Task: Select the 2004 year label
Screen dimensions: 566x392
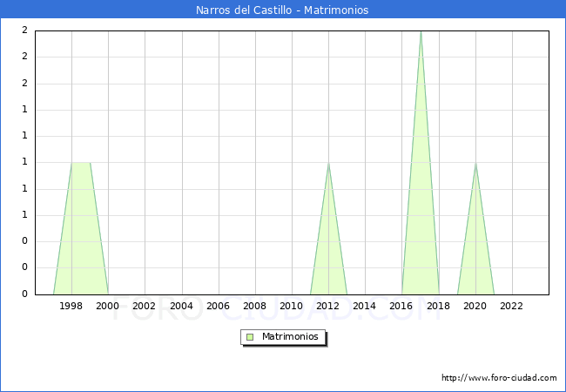Action: click(x=182, y=306)
